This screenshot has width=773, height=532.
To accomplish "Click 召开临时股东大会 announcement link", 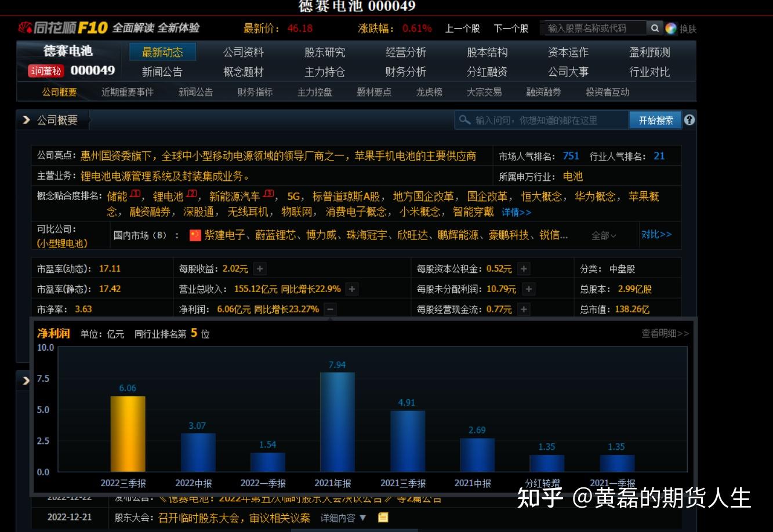I will click(x=234, y=518).
